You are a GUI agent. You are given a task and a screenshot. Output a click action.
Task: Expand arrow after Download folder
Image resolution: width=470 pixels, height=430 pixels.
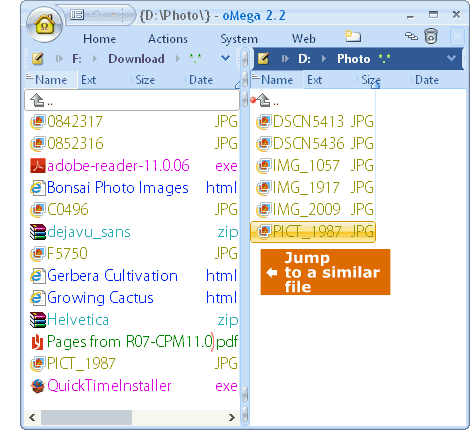click(178, 59)
